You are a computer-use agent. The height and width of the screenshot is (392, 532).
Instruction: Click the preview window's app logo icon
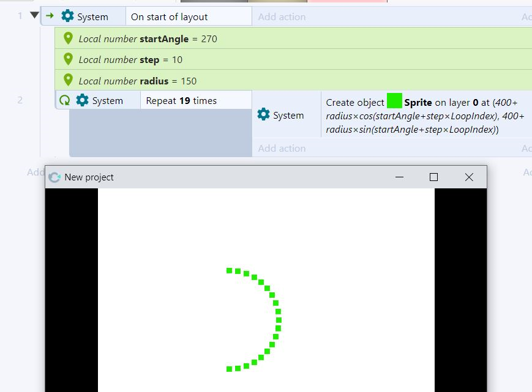(54, 177)
